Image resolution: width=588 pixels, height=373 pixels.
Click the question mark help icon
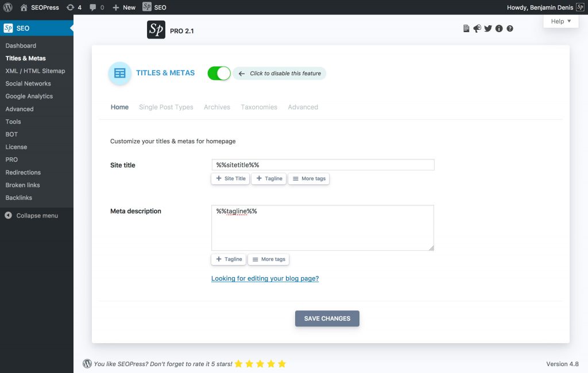(510, 29)
